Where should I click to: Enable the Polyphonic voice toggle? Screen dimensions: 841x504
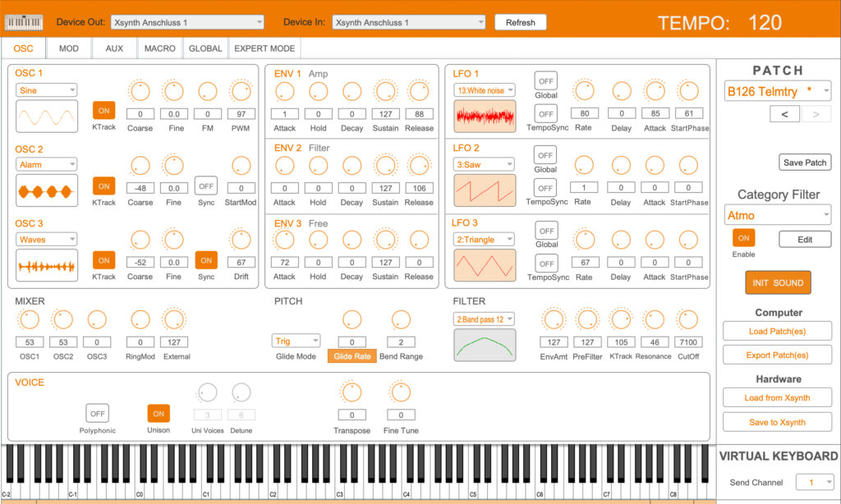[98, 414]
